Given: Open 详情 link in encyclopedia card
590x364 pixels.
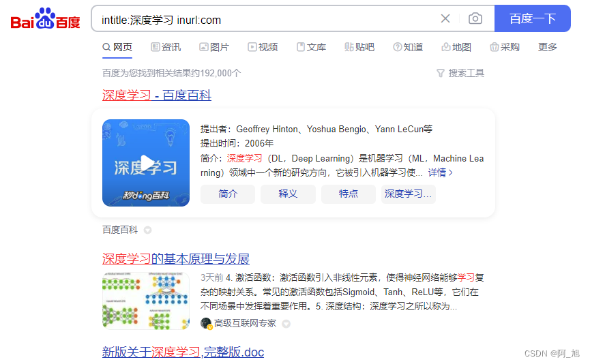Looking at the screenshot, I should pyautogui.click(x=440, y=172).
